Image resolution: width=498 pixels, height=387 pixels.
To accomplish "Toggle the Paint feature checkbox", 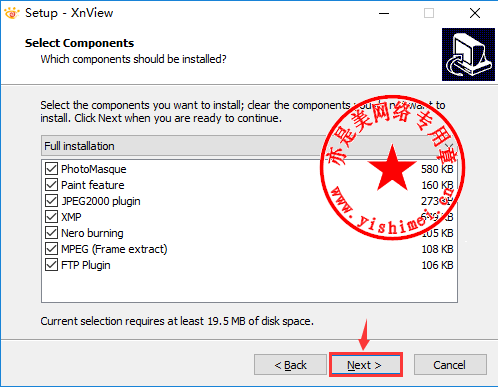I will pyautogui.click(x=51, y=185).
